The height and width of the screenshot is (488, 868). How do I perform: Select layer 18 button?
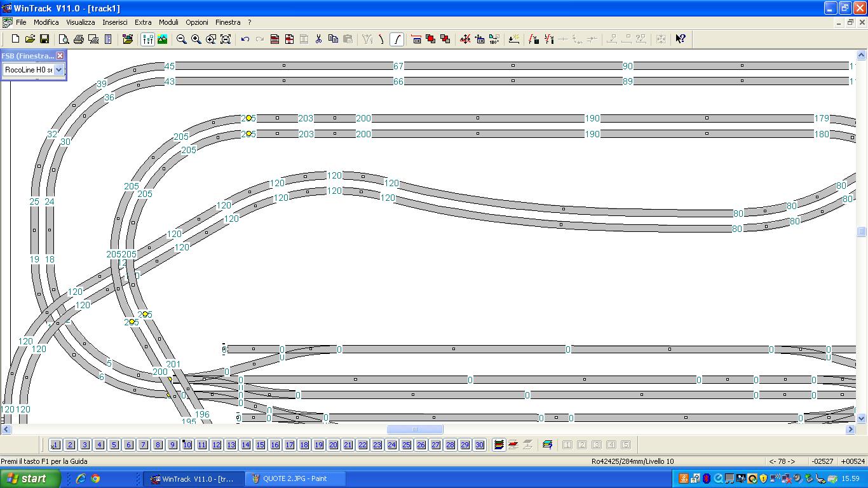(304, 445)
